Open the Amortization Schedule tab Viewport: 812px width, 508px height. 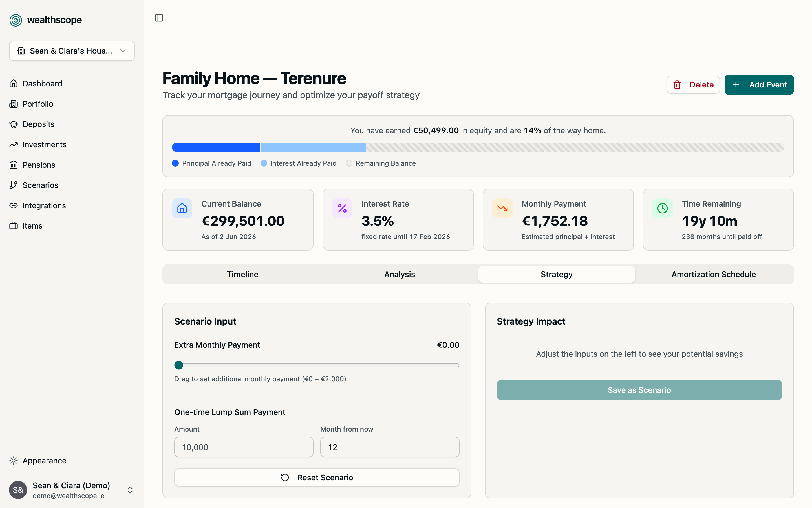(x=714, y=274)
